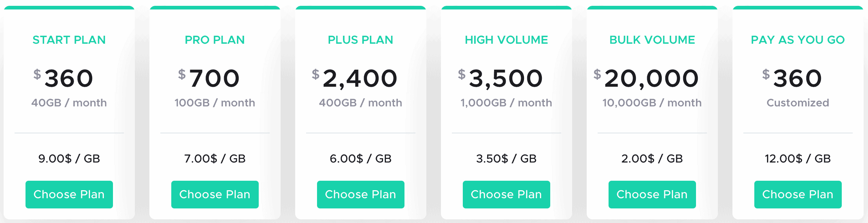Screen dimensions: 868x223
Task: Click the 3.50$ / GB rate
Action: (507, 159)
